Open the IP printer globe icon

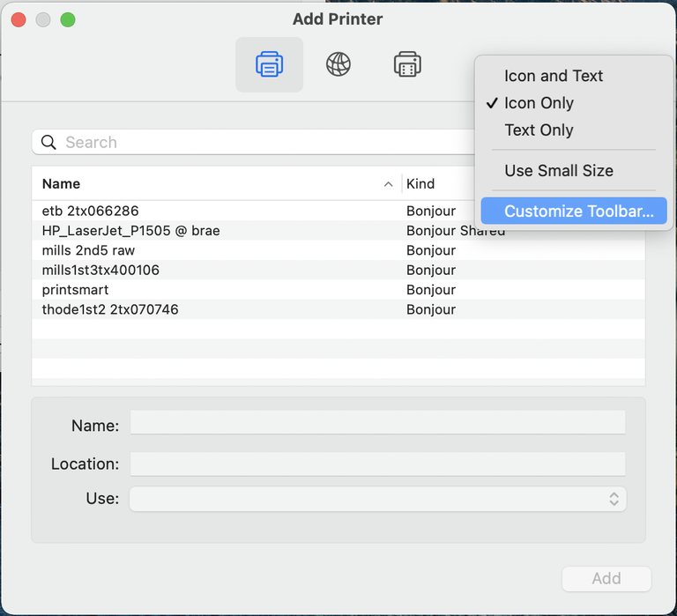tap(338, 64)
